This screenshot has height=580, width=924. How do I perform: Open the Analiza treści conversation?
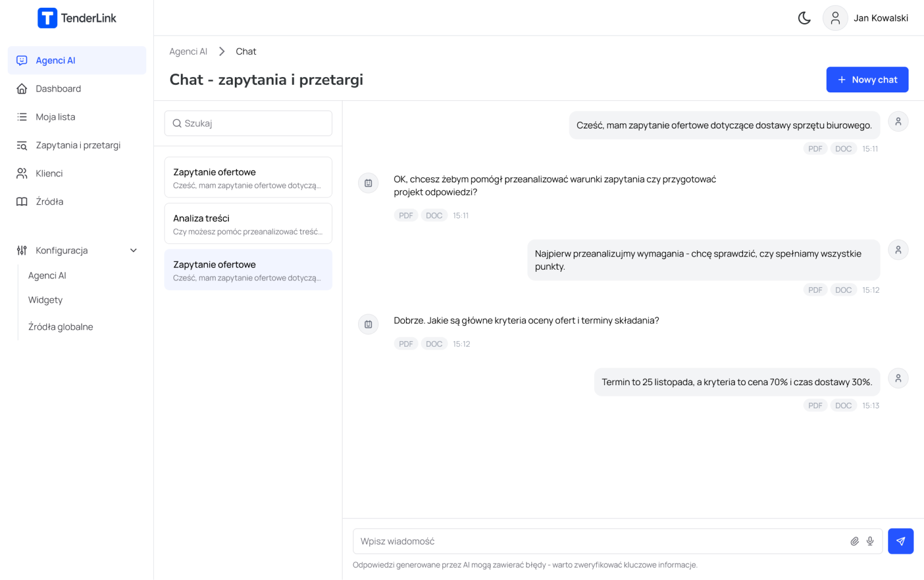[248, 223]
